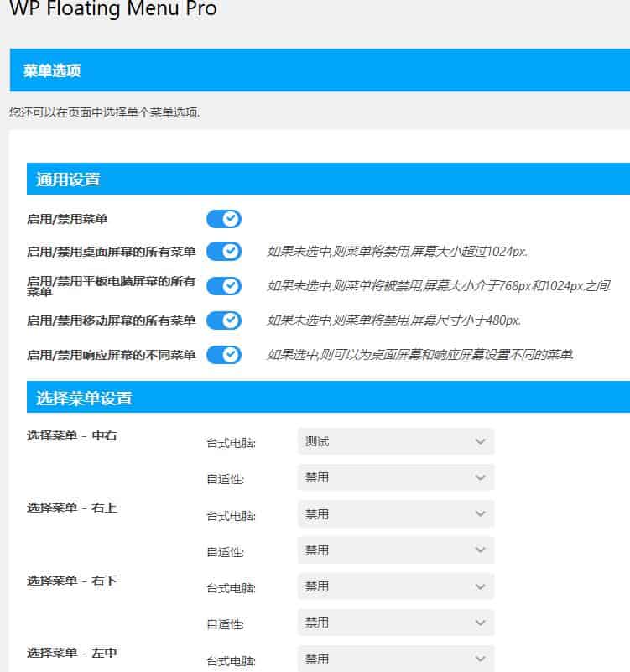Open the 右上 自适性 dropdown
Image resolution: width=630 pixels, height=672 pixels.
pos(396,550)
